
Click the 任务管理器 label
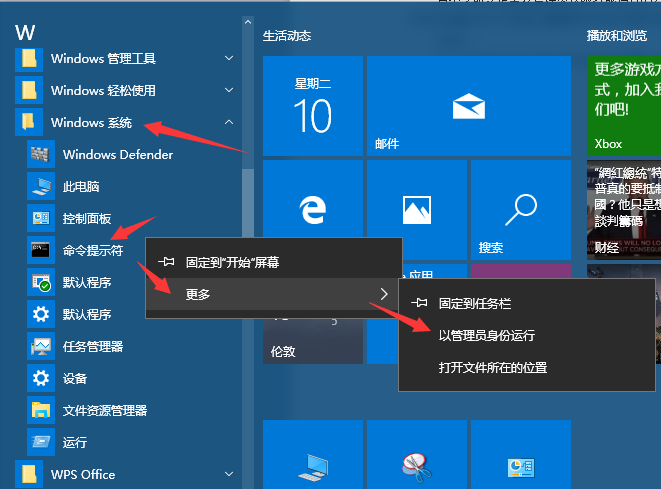[x=93, y=347]
